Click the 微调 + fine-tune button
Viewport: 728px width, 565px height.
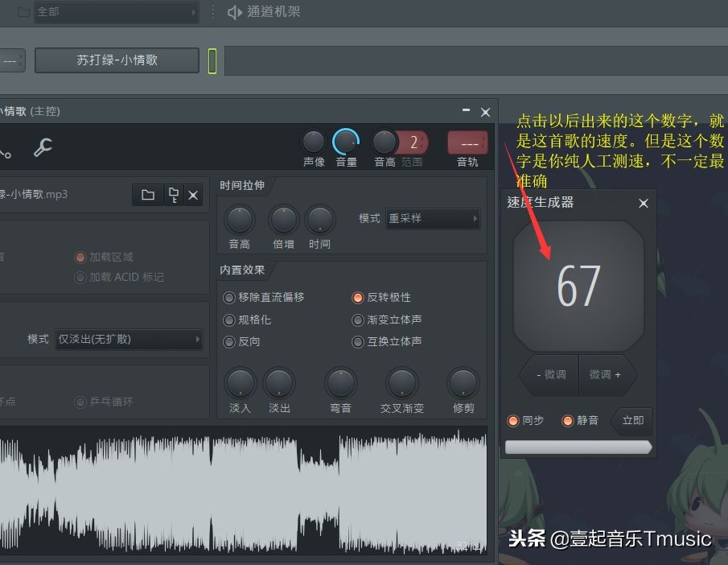click(608, 375)
